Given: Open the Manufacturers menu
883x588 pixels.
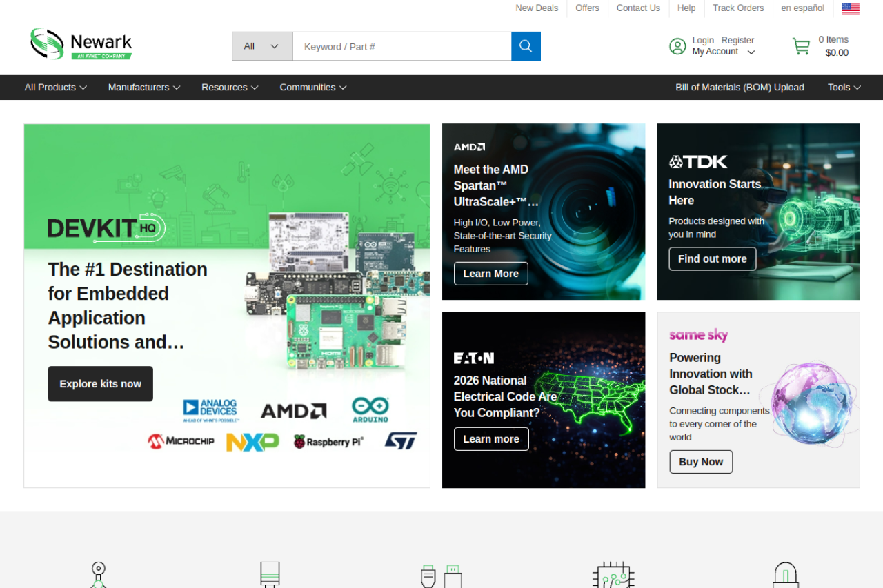Looking at the screenshot, I should pyautogui.click(x=143, y=88).
